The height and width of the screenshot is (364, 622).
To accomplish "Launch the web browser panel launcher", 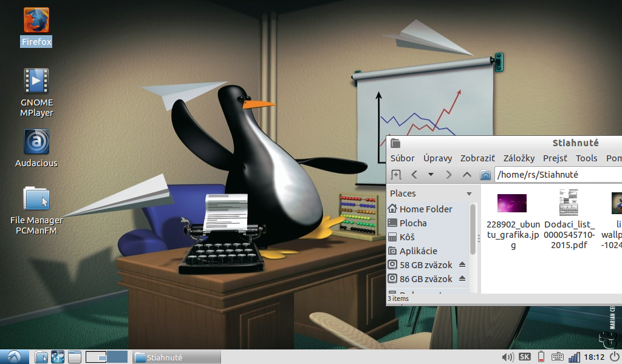I will [58, 357].
